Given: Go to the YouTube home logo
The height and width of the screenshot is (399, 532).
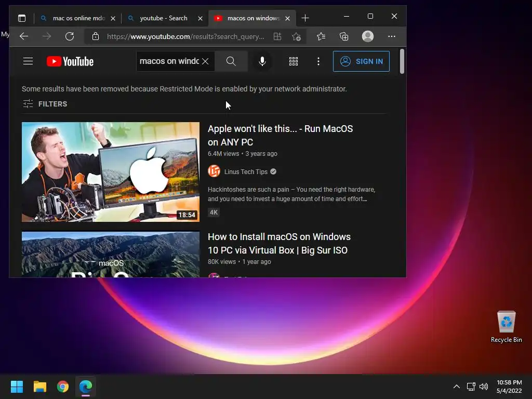Looking at the screenshot, I should tap(70, 61).
